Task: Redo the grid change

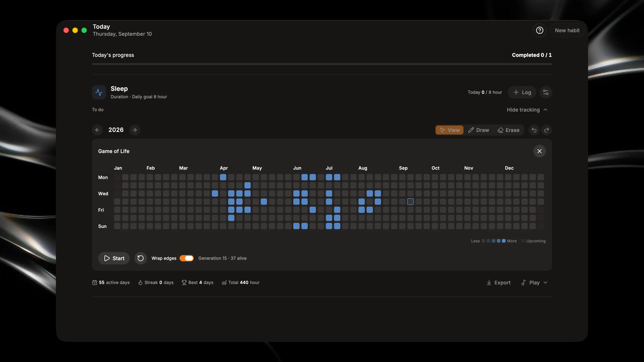Action: (547, 130)
